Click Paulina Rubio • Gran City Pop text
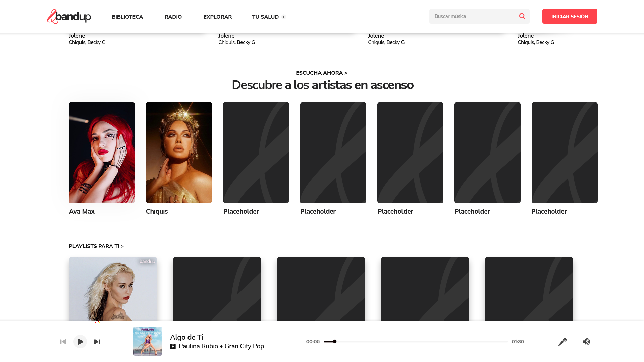Screen dimensions: 644x362 click(x=221, y=346)
